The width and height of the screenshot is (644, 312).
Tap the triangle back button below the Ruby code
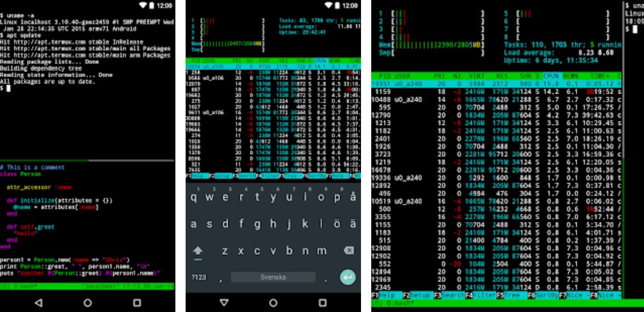39,303
